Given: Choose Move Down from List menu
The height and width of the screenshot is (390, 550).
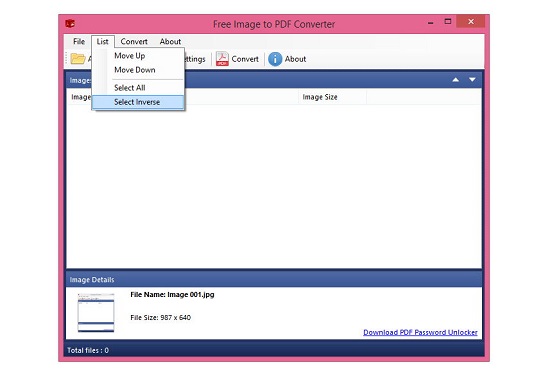Looking at the screenshot, I should 138,70.
